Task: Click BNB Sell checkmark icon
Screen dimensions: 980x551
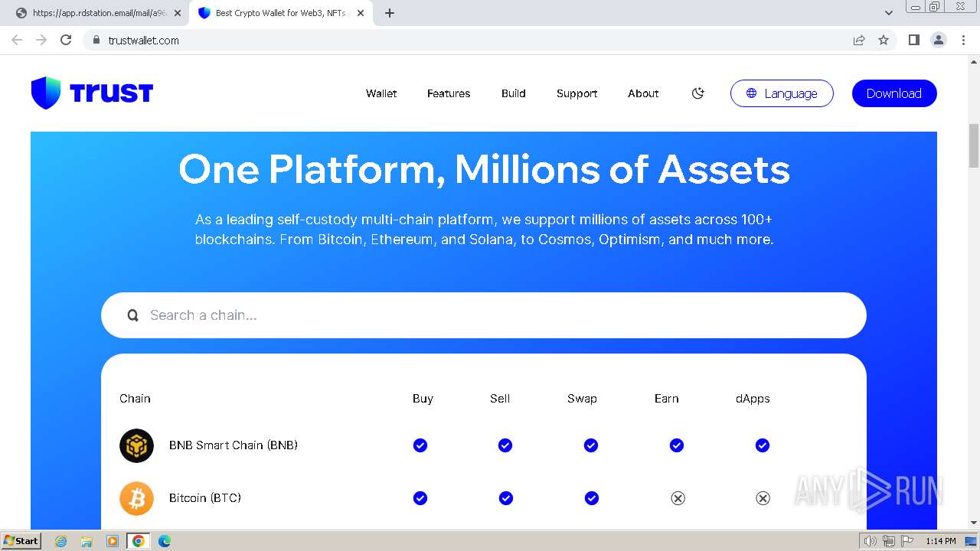Action: (505, 445)
